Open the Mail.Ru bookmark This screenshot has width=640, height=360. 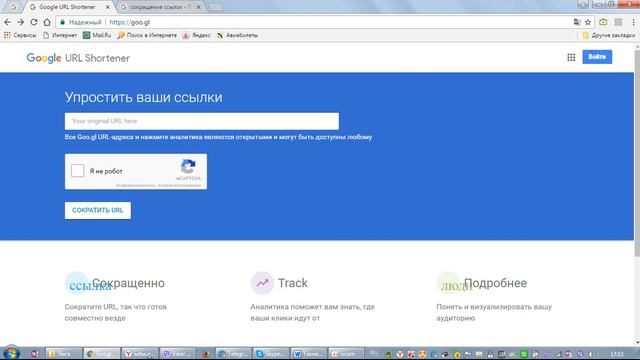(97, 36)
